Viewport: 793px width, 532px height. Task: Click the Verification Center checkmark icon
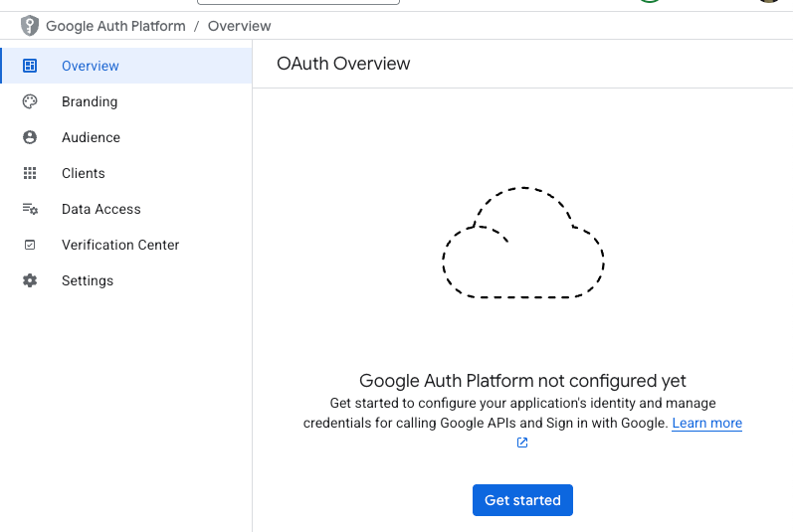click(x=30, y=245)
